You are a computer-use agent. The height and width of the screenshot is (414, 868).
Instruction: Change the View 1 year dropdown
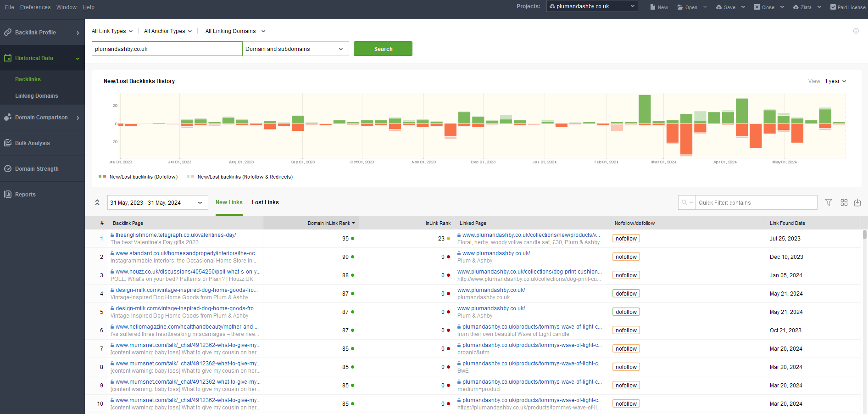pyautogui.click(x=835, y=81)
